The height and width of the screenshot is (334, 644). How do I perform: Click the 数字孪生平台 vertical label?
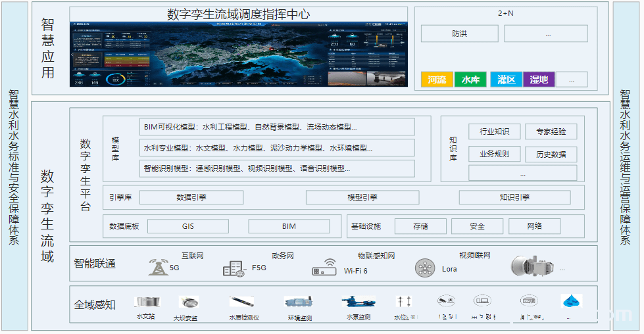[86, 175]
